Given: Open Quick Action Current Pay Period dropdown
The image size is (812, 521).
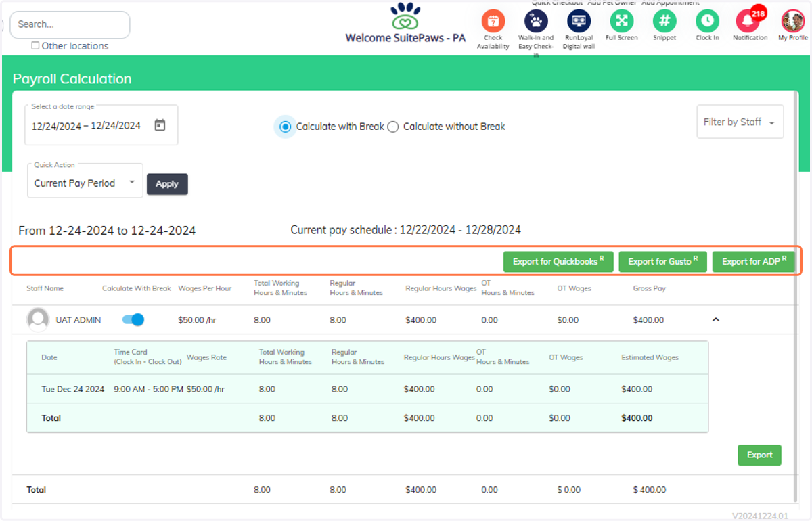Looking at the screenshot, I should pyautogui.click(x=85, y=181).
